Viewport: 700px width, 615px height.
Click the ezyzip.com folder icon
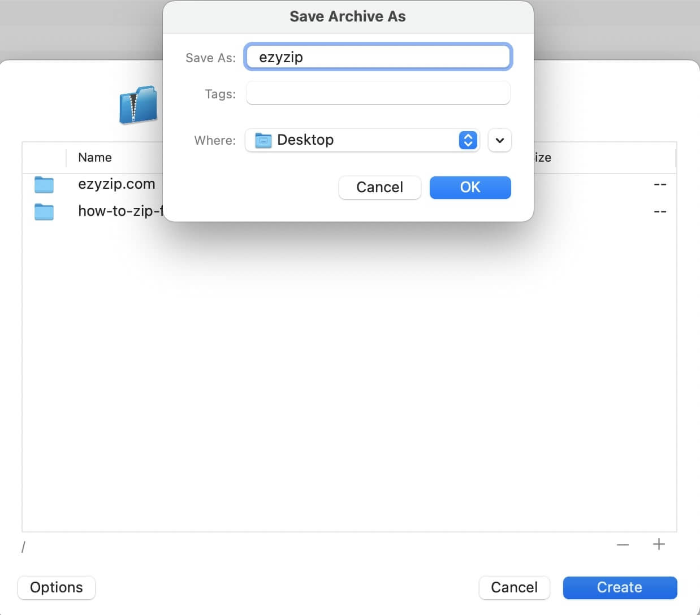click(x=44, y=184)
